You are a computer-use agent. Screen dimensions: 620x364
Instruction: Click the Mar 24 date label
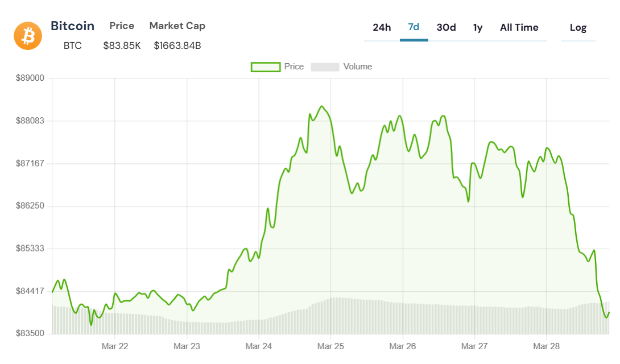[259, 346]
